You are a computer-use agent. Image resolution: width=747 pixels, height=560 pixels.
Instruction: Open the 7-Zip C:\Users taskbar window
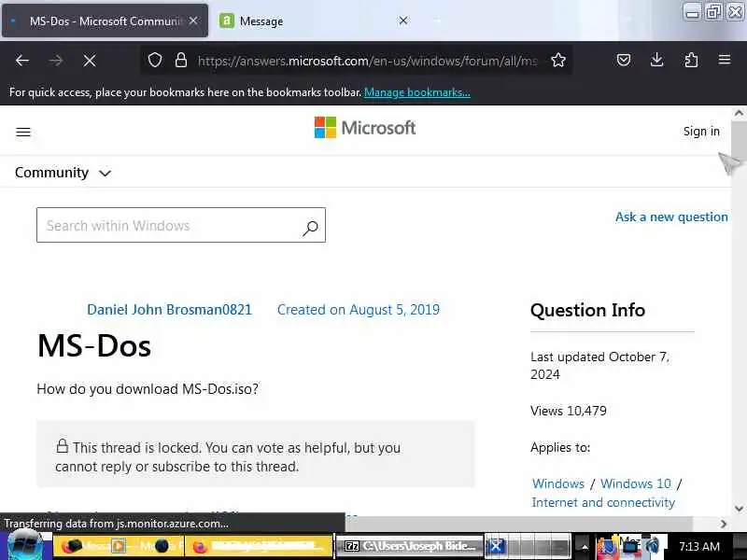[x=410, y=546]
